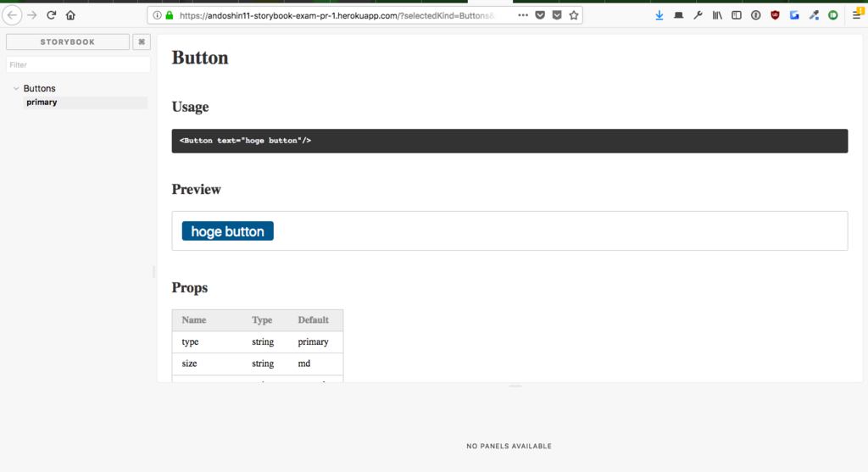Image resolution: width=868 pixels, height=472 pixels.
Task: Click the black hat extension icon
Action: [679, 15]
